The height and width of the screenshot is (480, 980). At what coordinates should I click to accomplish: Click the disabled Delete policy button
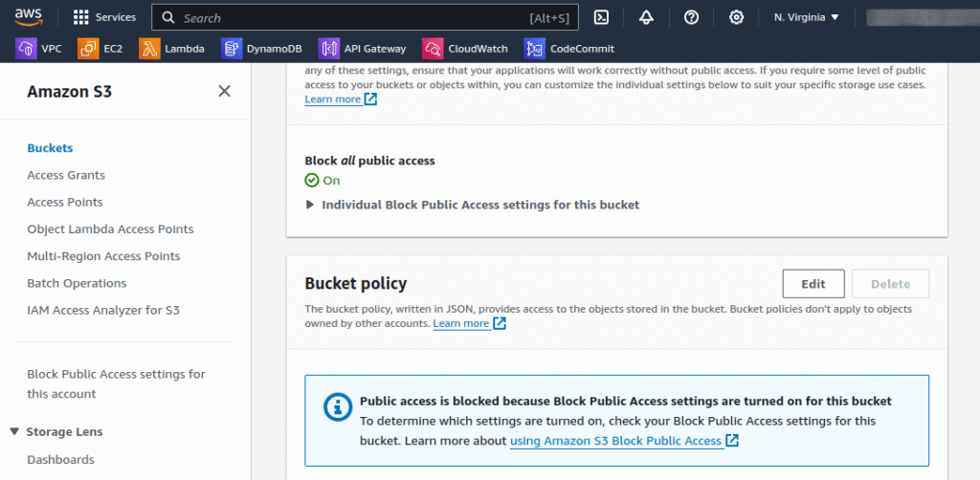coord(890,284)
